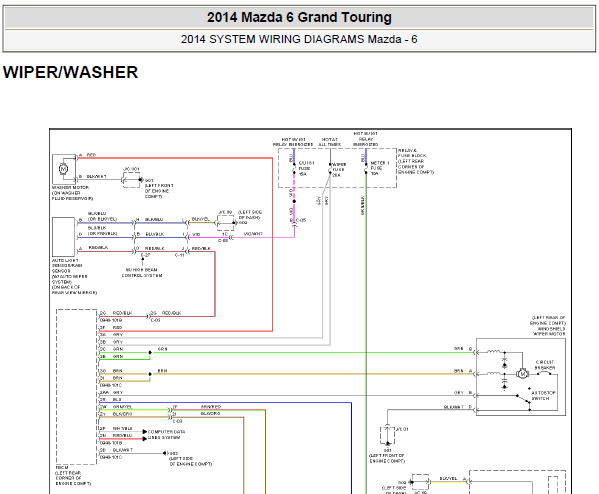Click the BRN/RED wire label

coord(211,407)
